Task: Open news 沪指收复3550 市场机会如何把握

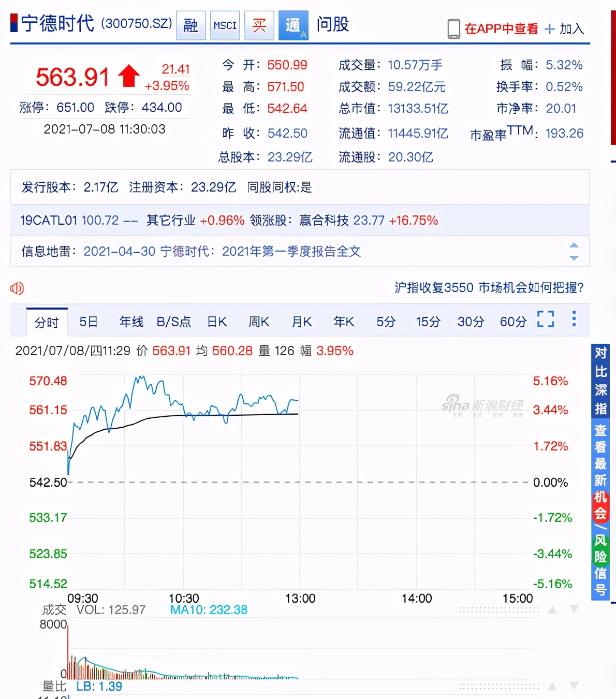Action: point(489,288)
